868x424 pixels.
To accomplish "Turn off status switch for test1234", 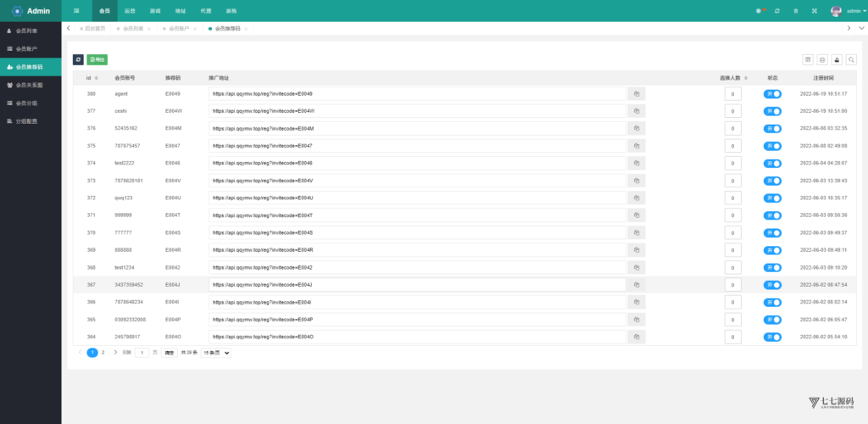I will 772,267.
